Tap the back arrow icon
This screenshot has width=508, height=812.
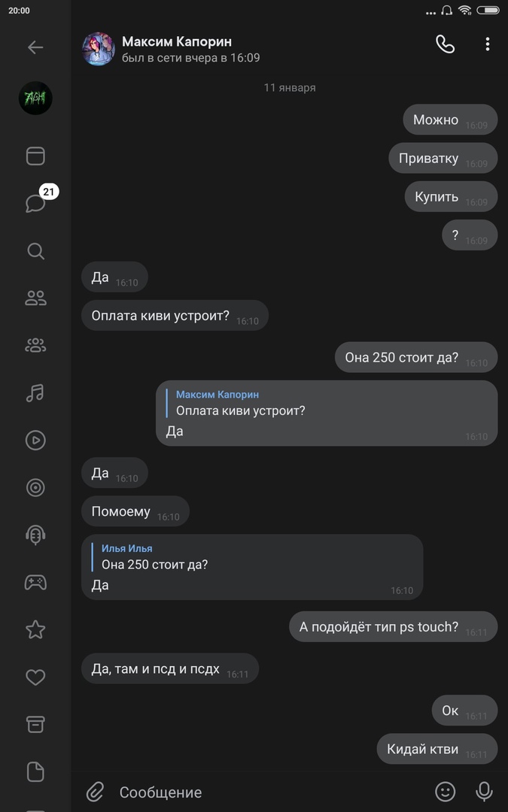(x=35, y=47)
